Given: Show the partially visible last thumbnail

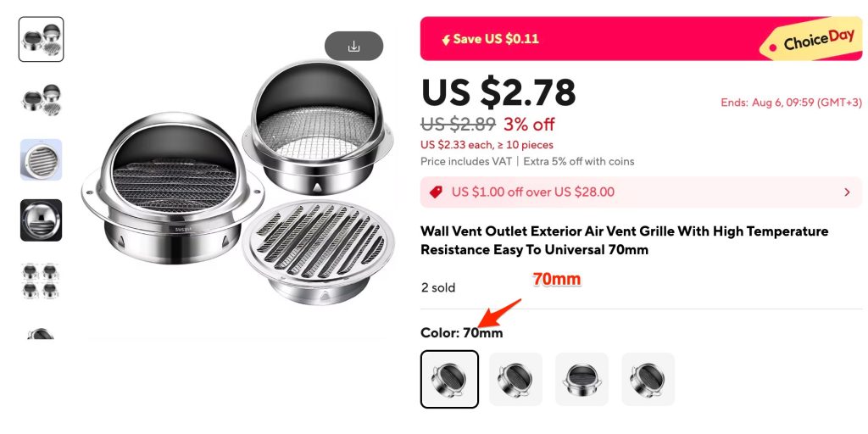Looking at the screenshot, I should pos(41,332).
